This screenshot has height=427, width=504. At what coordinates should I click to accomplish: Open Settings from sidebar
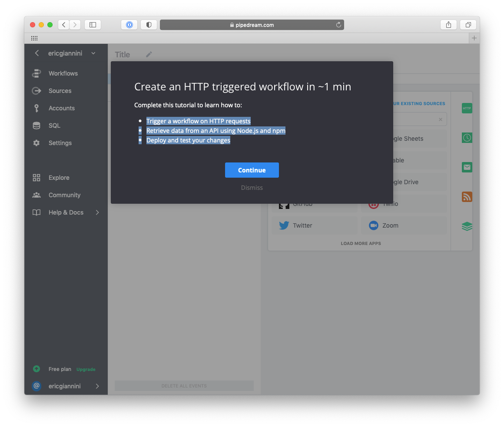coord(60,143)
